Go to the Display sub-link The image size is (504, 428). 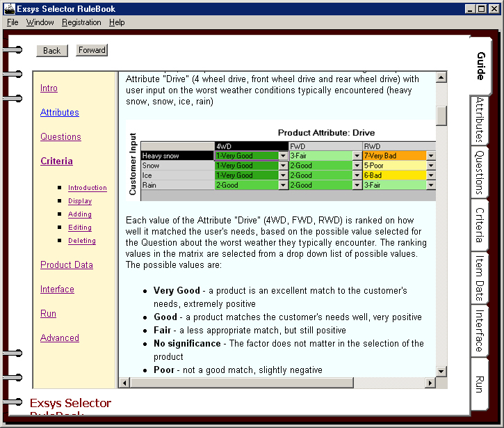pos(80,201)
